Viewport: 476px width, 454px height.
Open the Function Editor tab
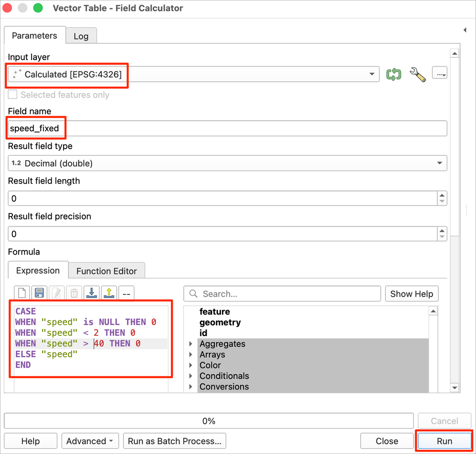[106, 271]
